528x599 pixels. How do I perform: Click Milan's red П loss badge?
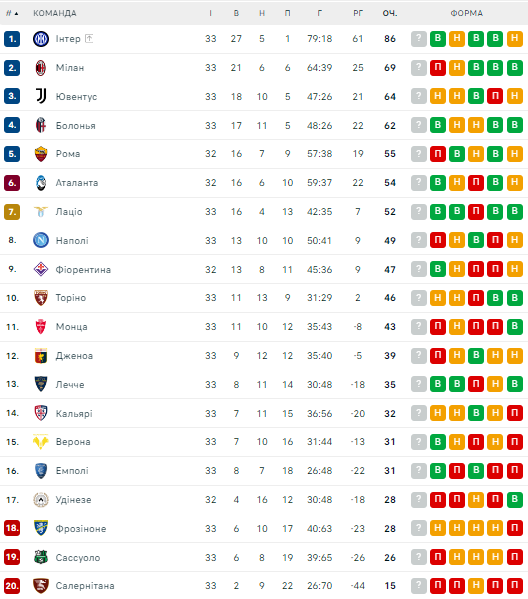coord(438,68)
